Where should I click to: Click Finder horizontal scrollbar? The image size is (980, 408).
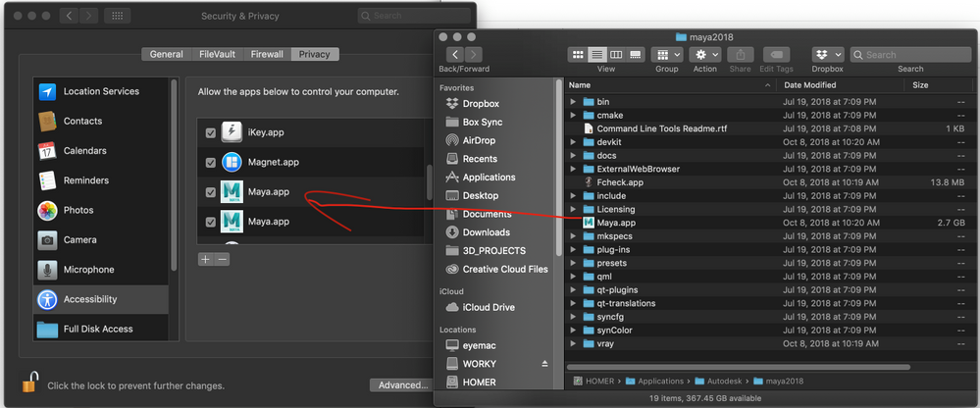tap(738, 367)
